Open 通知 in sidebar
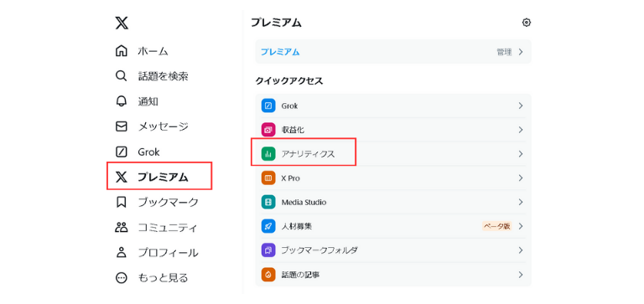Screen dimensions: 644x304 click(x=148, y=101)
